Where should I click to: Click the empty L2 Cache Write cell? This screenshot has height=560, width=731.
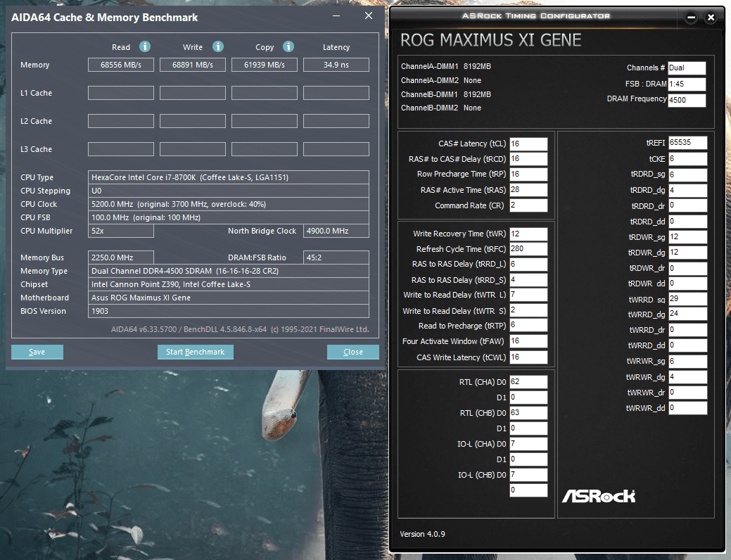tap(193, 121)
